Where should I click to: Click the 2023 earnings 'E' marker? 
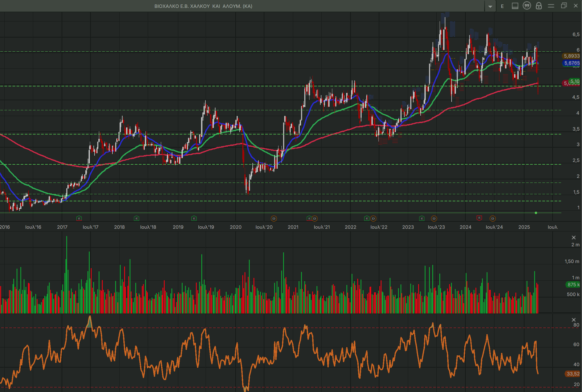pyautogui.click(x=422, y=218)
